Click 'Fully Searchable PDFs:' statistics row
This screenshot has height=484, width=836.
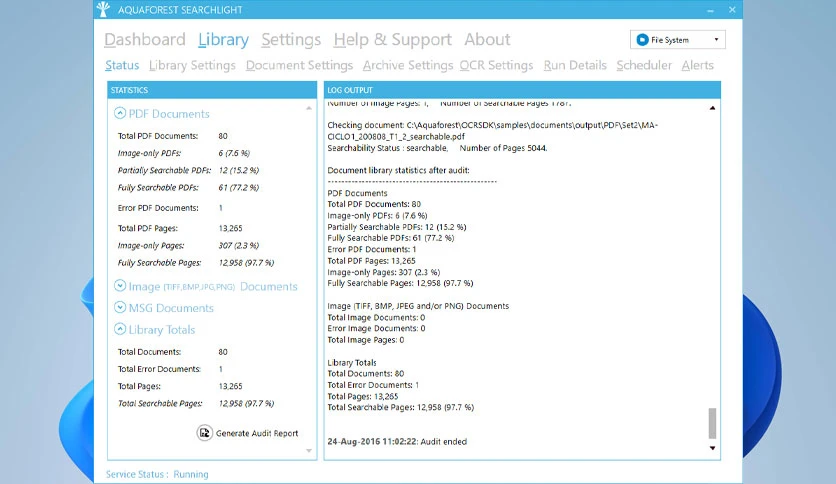click(188, 188)
